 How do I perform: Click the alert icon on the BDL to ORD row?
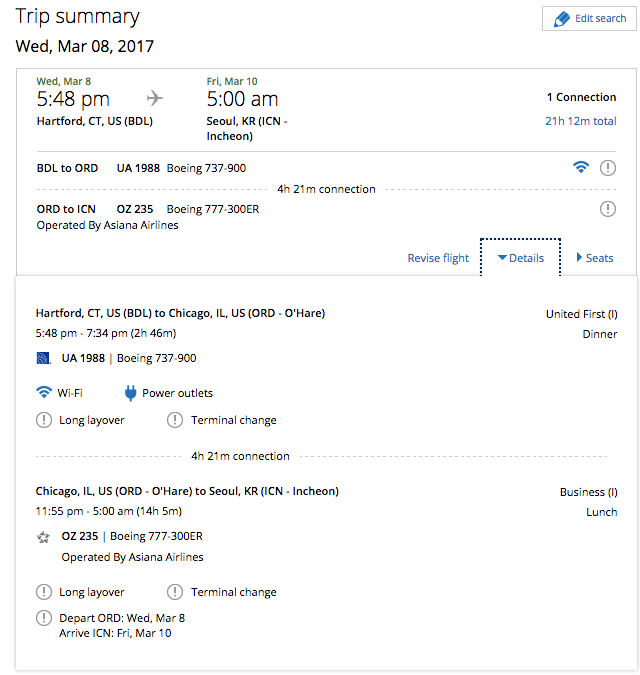(608, 167)
